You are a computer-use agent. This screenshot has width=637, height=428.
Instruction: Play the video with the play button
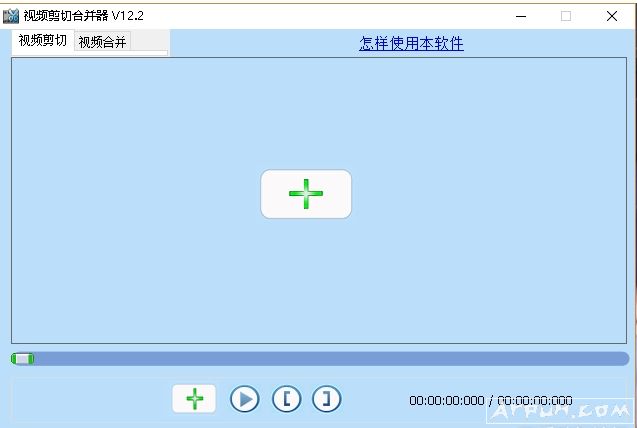pos(245,399)
